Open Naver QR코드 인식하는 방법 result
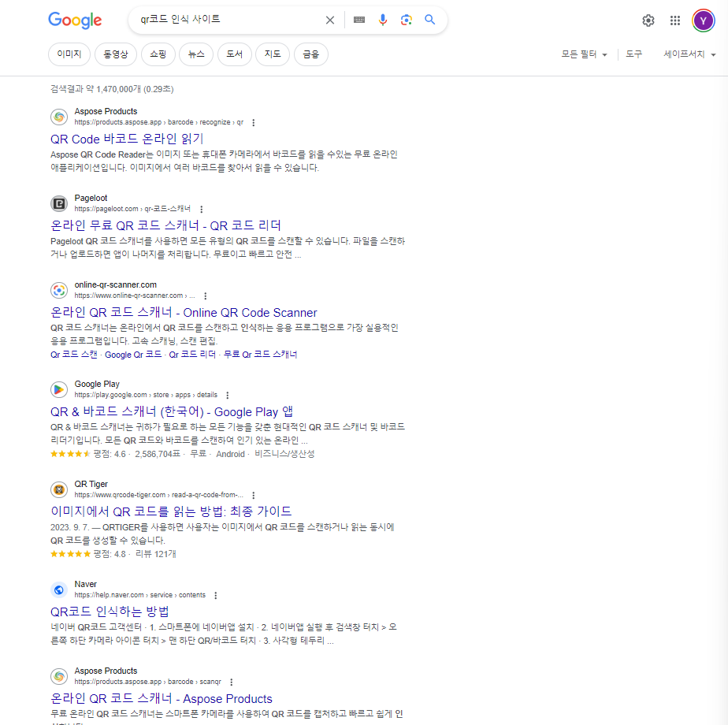 [x=110, y=612]
